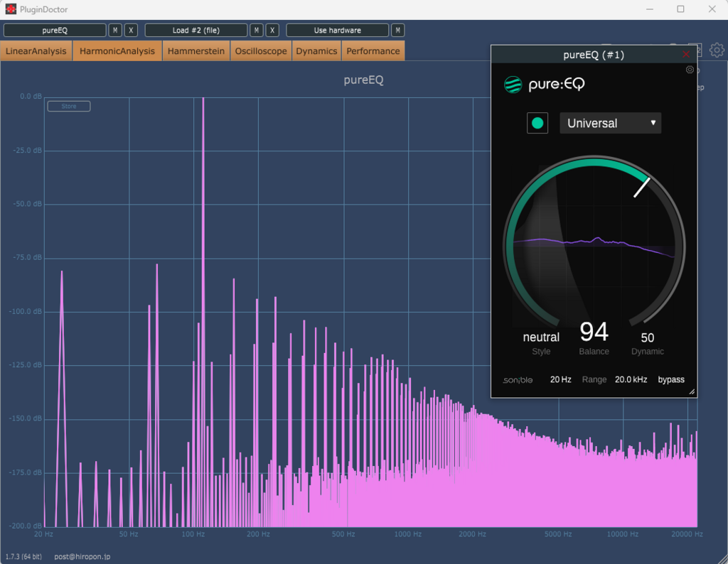Remove Load #2 slot with its X button
The width and height of the screenshot is (728, 564).
tap(272, 30)
